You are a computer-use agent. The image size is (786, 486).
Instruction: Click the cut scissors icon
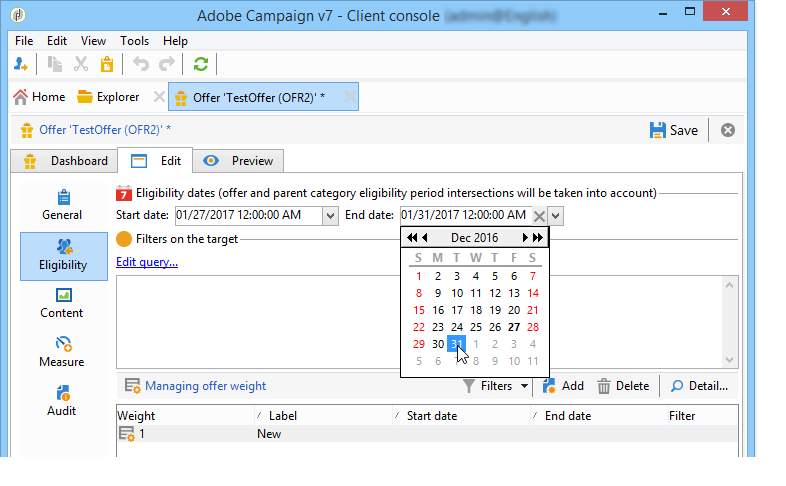click(81, 64)
